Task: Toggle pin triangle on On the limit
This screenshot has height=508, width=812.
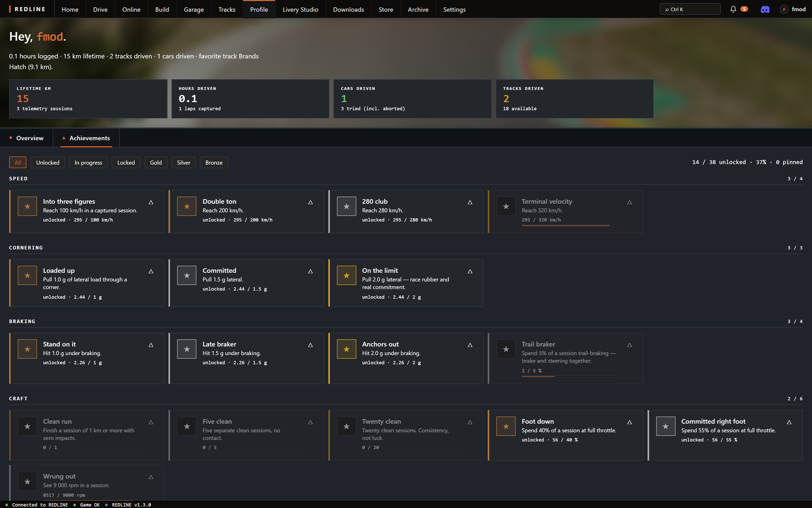Action: [x=470, y=271]
